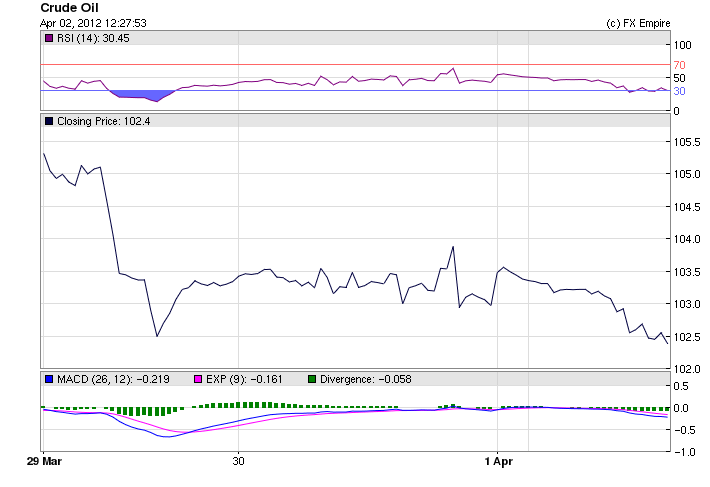Click the '100' RSI axis label
710x487 pixels.
coord(682,45)
